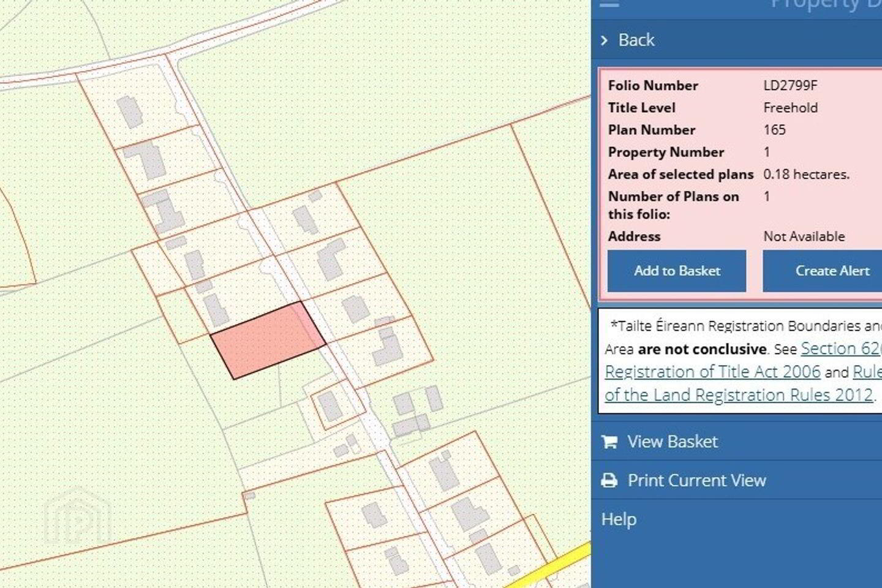Select folio number LD2799F text
Screen dimensions: 882x588
click(x=790, y=85)
